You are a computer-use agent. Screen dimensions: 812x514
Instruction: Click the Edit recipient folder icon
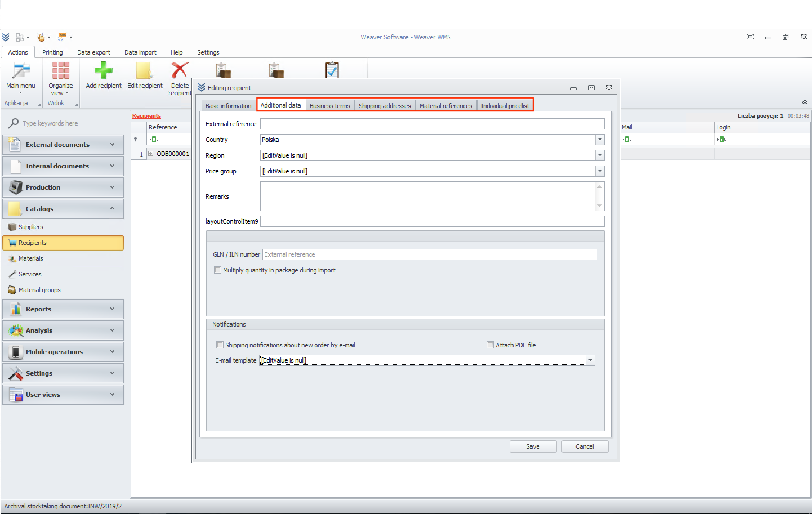[x=144, y=71]
